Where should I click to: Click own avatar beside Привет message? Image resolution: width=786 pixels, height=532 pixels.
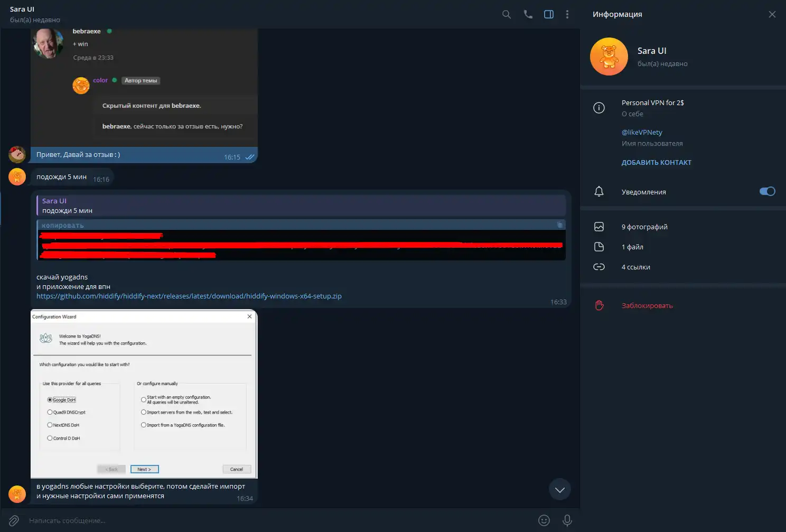[17, 154]
